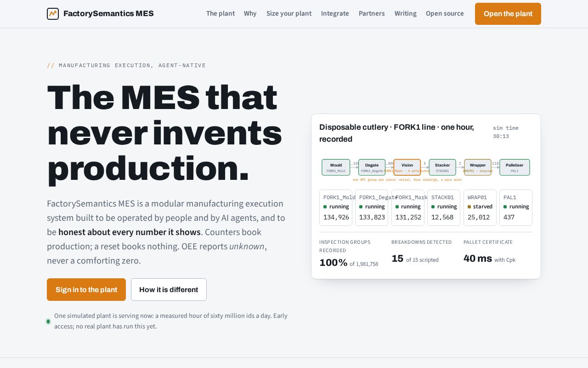Click the PAL1 status card
Screen dimensions: 588x368
[x=516, y=208]
